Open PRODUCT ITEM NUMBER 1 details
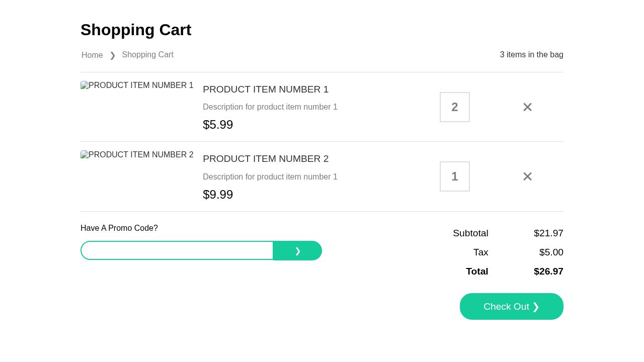This screenshot has width=644, height=362. click(x=266, y=89)
